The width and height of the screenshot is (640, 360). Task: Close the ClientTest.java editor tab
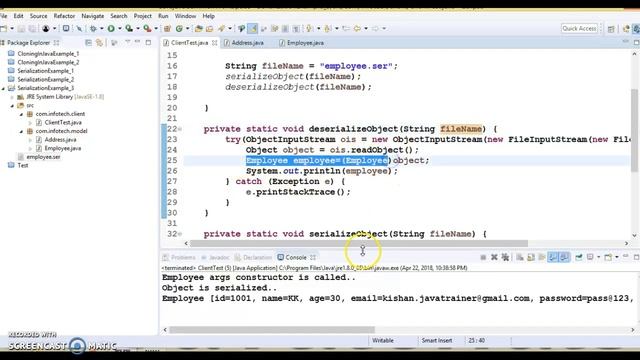point(215,42)
